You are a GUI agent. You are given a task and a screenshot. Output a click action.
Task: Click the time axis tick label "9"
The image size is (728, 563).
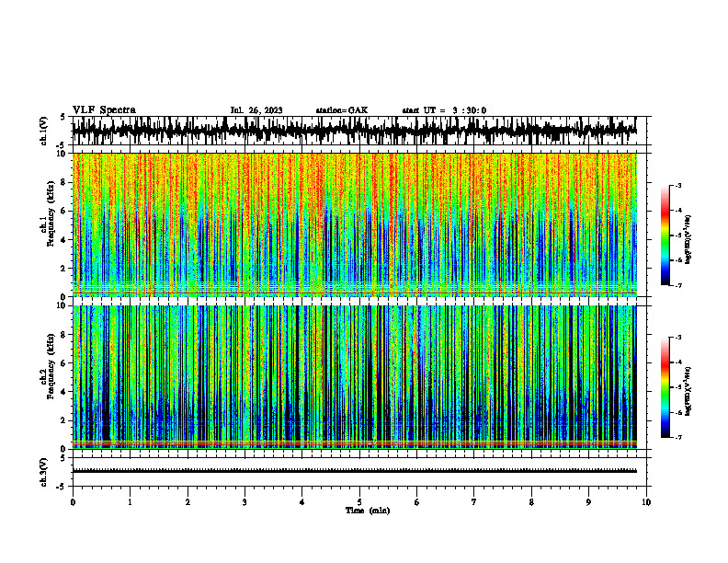[x=588, y=502]
